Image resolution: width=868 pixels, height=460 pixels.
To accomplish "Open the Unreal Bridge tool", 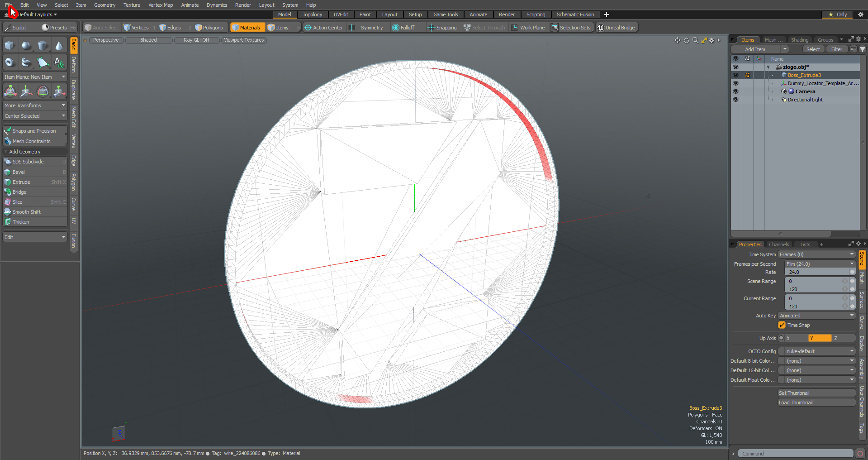I will (x=616, y=28).
